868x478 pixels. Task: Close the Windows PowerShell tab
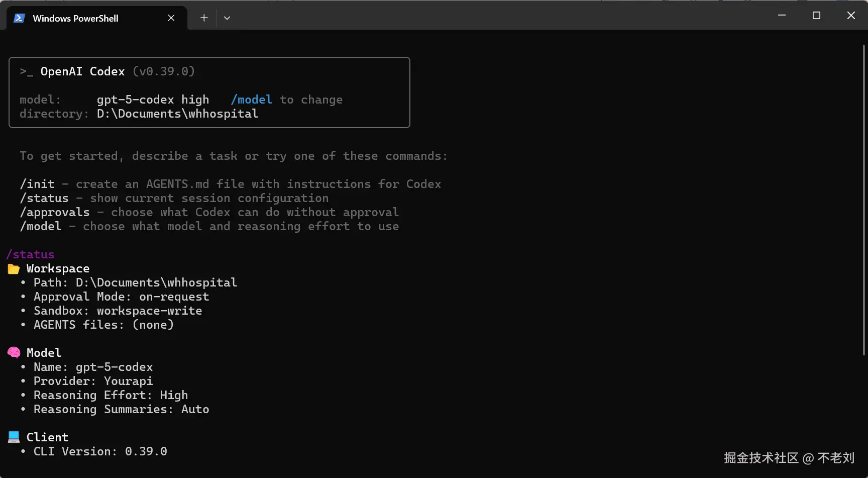point(171,18)
